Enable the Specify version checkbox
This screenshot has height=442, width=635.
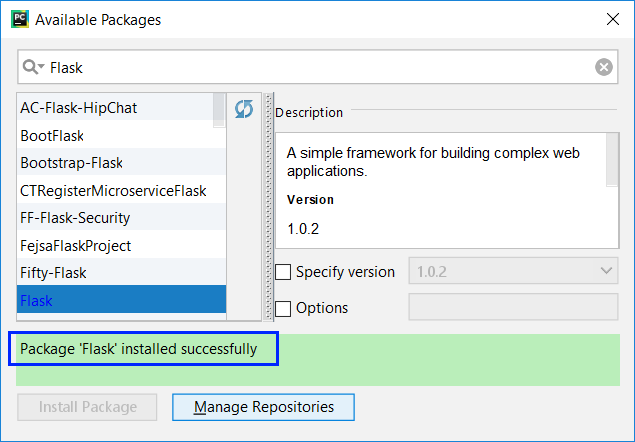pyautogui.click(x=283, y=272)
